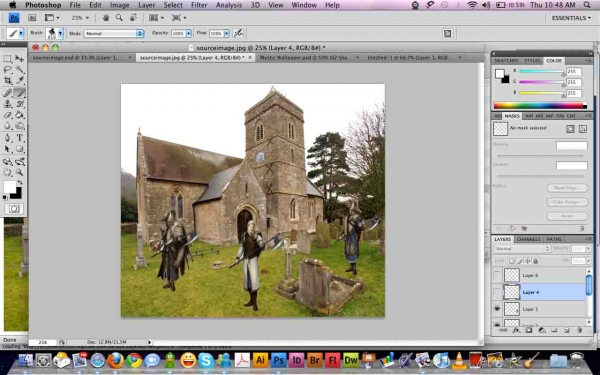Select the 3D Rotate tool
The image size is (600, 375).
tap(7, 161)
